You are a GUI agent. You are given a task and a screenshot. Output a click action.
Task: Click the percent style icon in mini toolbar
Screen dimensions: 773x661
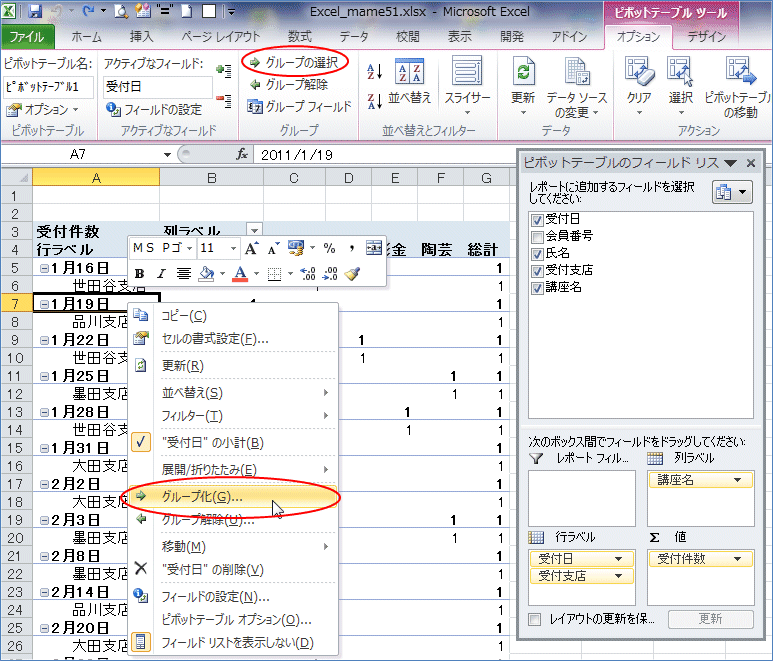[x=328, y=248]
